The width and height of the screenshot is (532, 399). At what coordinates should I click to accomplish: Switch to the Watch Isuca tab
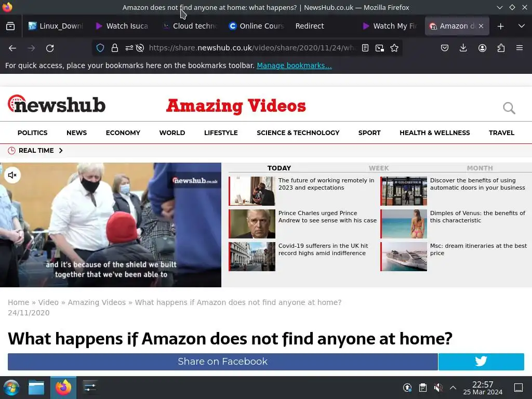122,26
